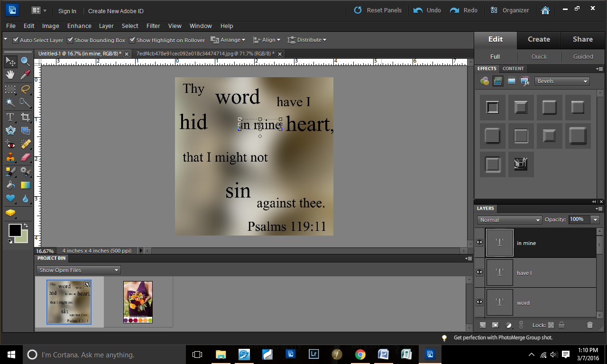Open Show Open Files dropdown
Screen dimensions: 607x364
click(78, 270)
